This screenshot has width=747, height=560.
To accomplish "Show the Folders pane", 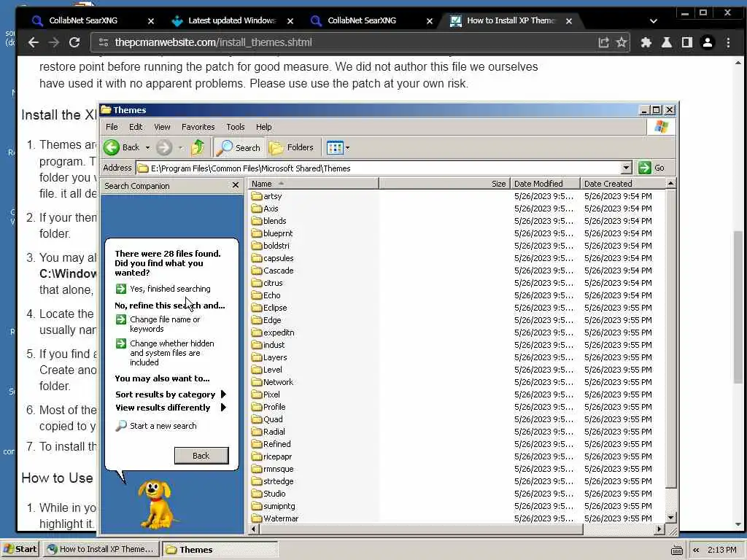I will click(291, 147).
